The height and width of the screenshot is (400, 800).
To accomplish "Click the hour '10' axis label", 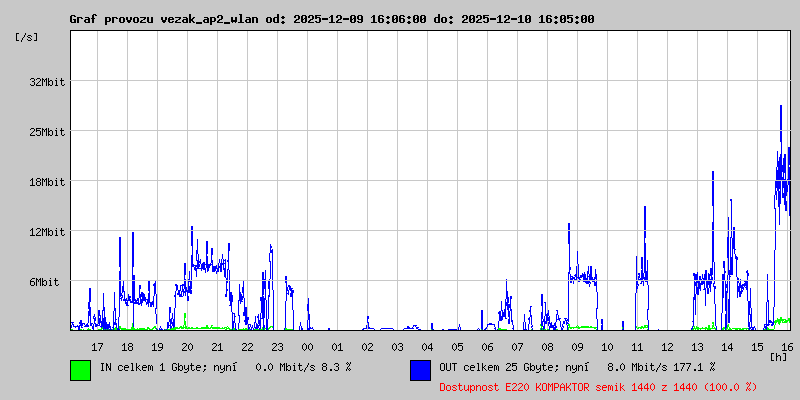I will click(x=608, y=347).
